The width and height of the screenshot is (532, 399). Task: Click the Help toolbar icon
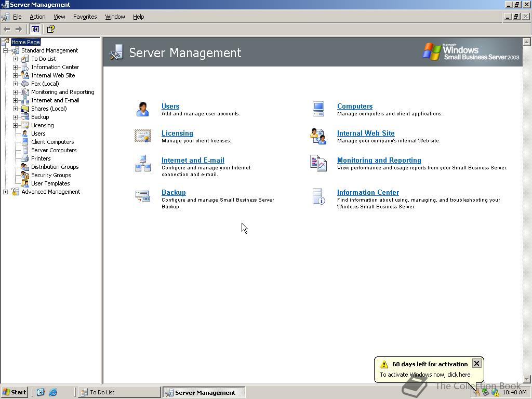coord(51,29)
